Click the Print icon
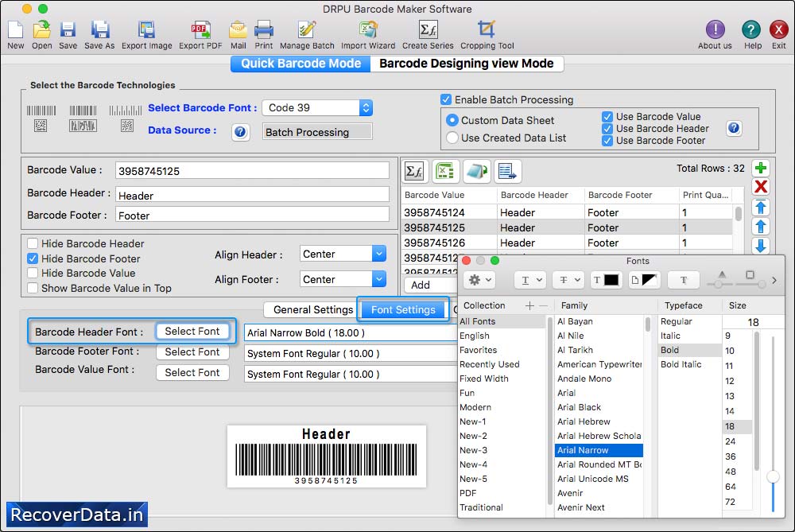The image size is (795, 532). 264,29
